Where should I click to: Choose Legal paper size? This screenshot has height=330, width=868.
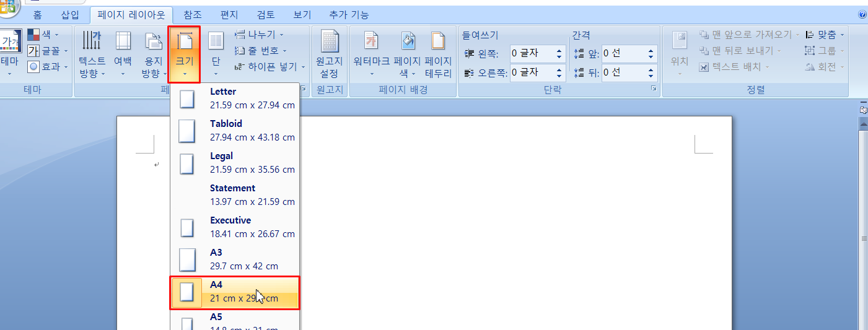235,163
